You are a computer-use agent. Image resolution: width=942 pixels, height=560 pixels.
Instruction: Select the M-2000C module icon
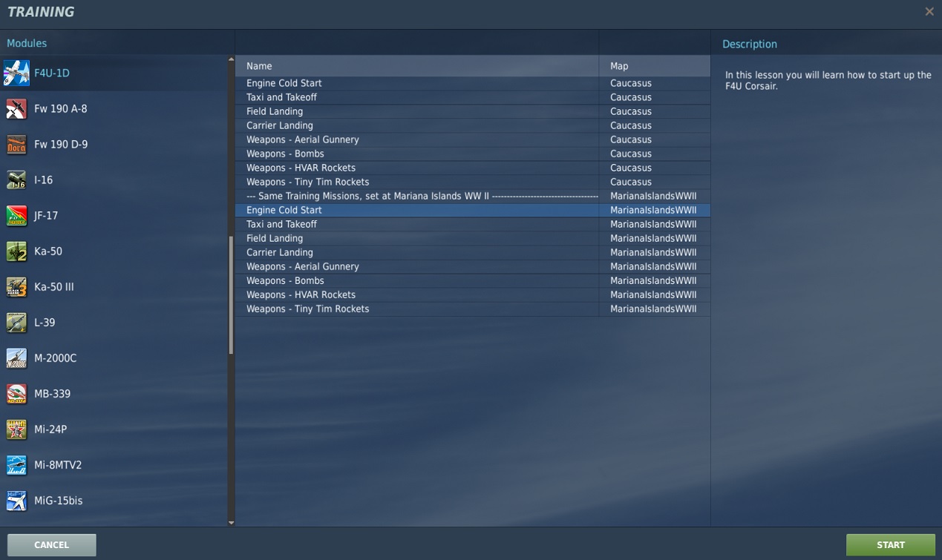(16, 358)
